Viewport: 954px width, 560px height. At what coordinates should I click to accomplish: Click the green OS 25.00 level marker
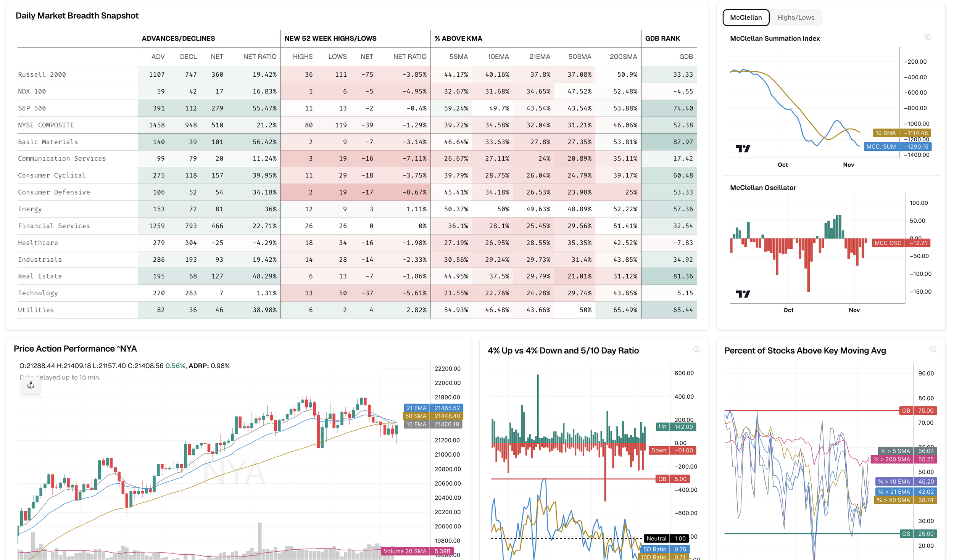[x=918, y=534]
